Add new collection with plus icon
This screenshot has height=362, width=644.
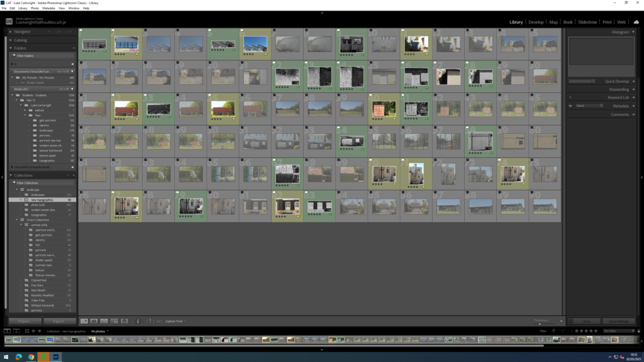(x=74, y=175)
